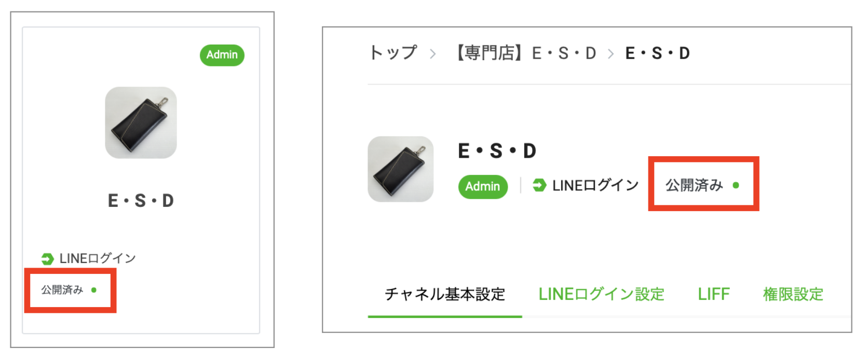Open the 【専門店】E・S・D breadcrumb link

point(525,53)
